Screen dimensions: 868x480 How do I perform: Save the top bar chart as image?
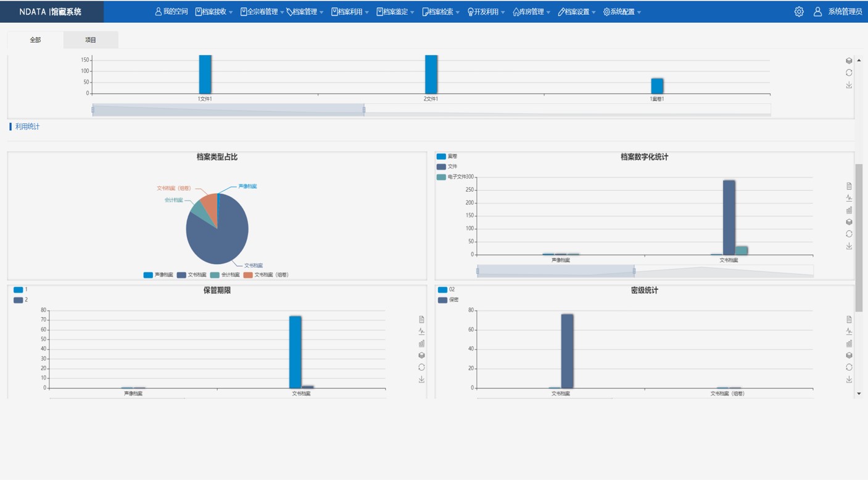[849, 85]
